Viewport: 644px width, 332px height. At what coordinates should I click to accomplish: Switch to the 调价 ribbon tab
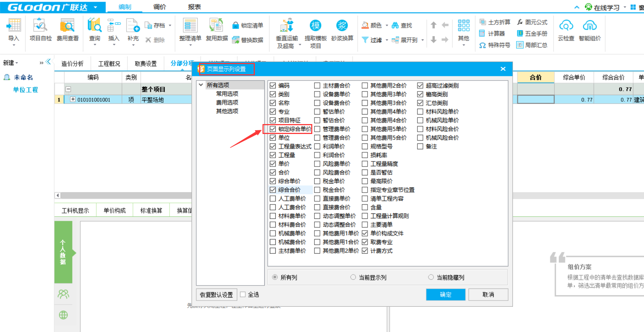coord(159,7)
